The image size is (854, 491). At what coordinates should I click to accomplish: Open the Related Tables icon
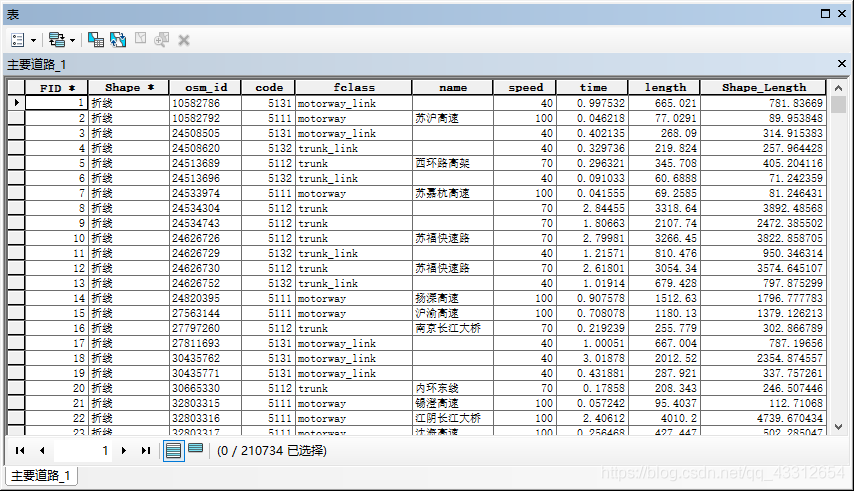tap(57, 40)
